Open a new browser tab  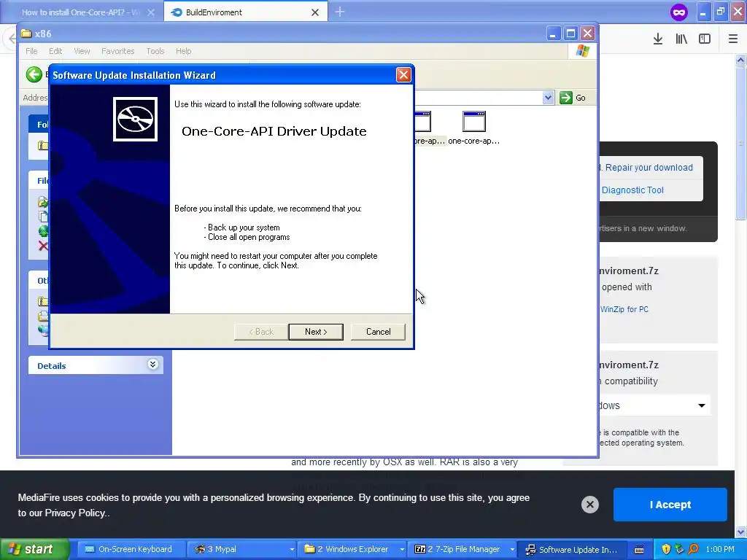click(x=340, y=12)
